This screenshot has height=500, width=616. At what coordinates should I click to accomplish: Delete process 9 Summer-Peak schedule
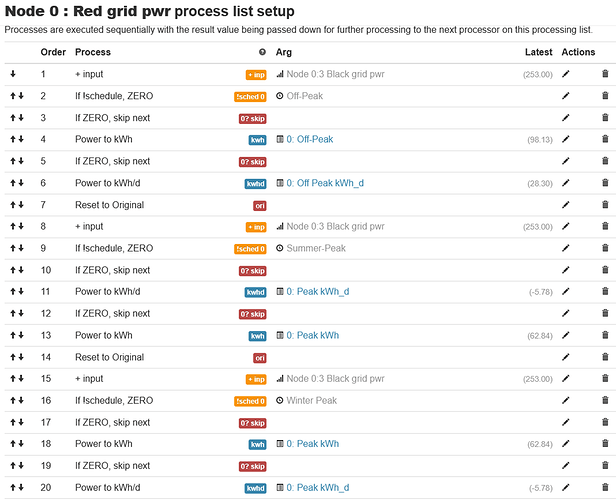(605, 247)
